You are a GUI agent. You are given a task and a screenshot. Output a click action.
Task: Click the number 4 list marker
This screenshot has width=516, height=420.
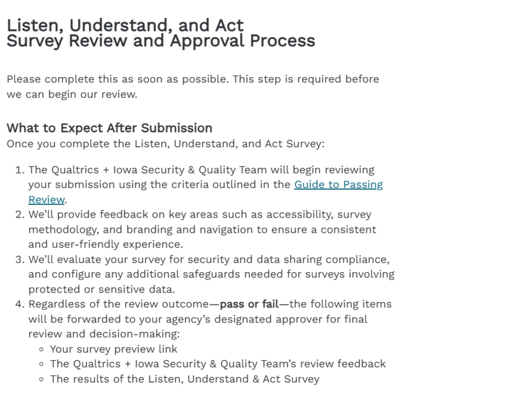tap(20, 304)
